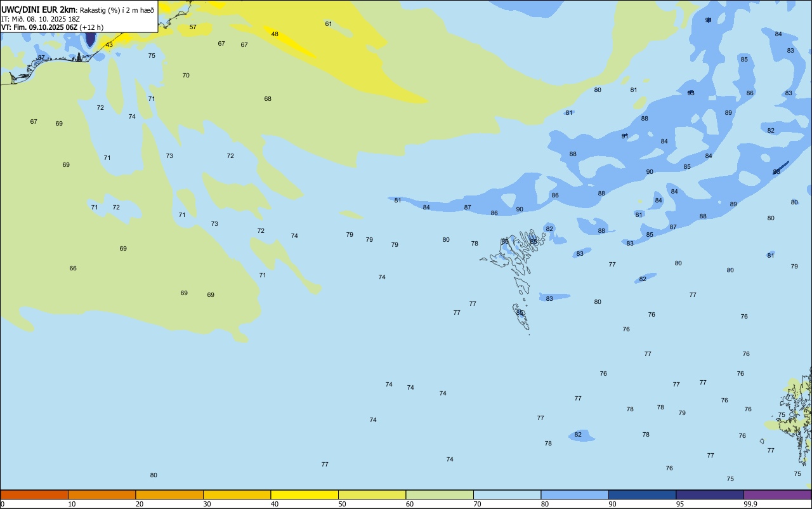Image resolution: width=812 pixels, height=509 pixels.
Task: Pick the 20–30 amber legend swatch
Action: pos(169,494)
